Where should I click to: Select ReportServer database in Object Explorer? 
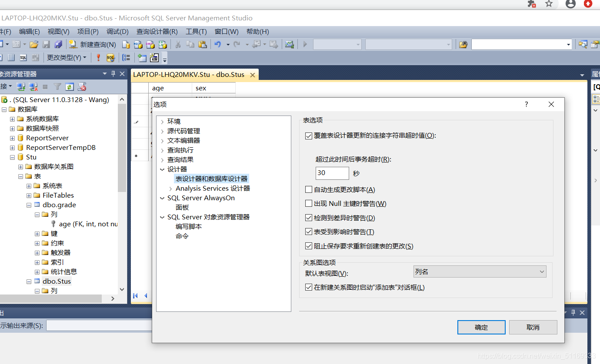coord(47,138)
